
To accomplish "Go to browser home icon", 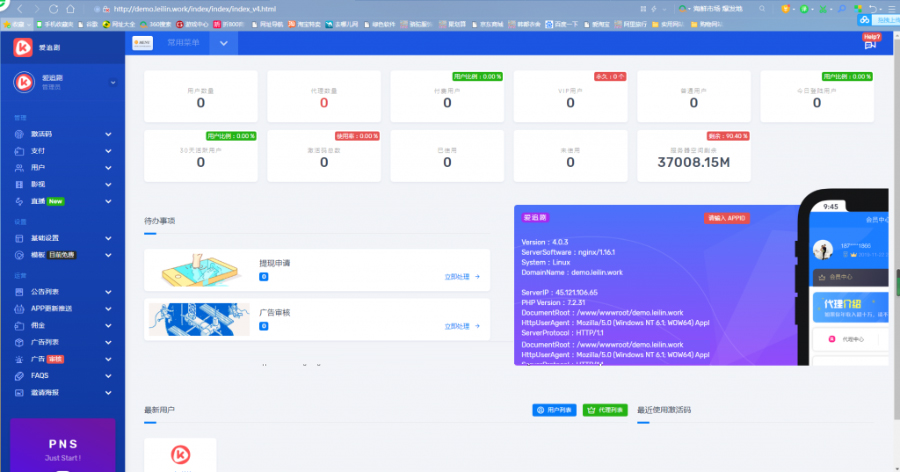I will 70,9.
